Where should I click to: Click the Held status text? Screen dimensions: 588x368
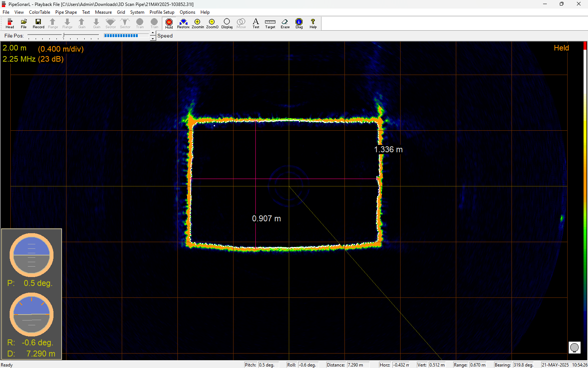tap(561, 48)
